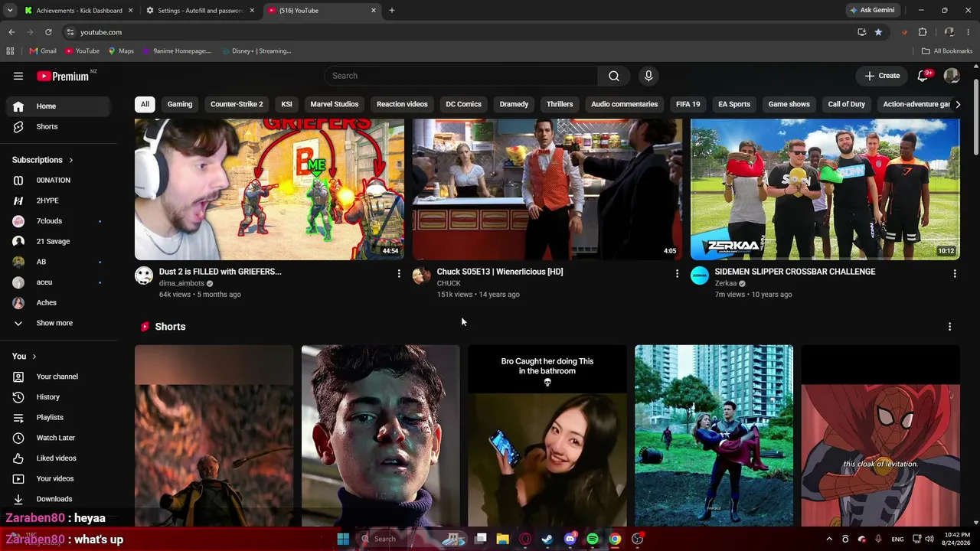This screenshot has height=551, width=980.
Task: Open Gmail bookmark
Action: pos(43,51)
